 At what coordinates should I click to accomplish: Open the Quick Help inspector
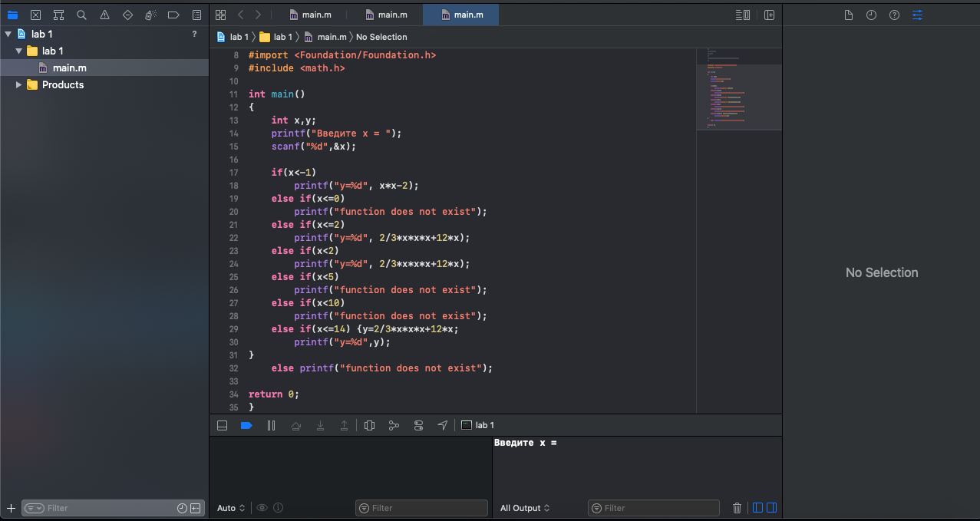(x=894, y=15)
